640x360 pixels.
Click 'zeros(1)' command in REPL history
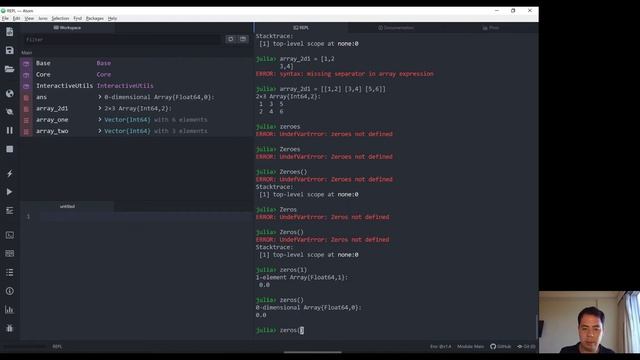pos(293,270)
